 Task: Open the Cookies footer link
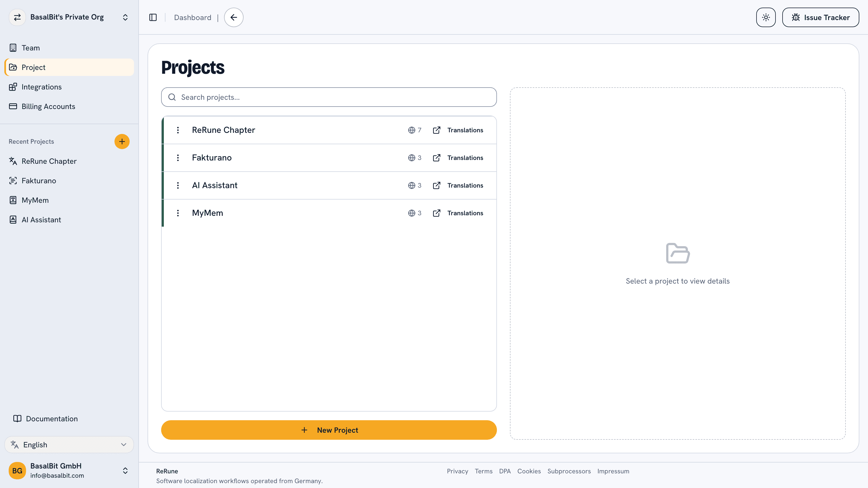point(529,471)
